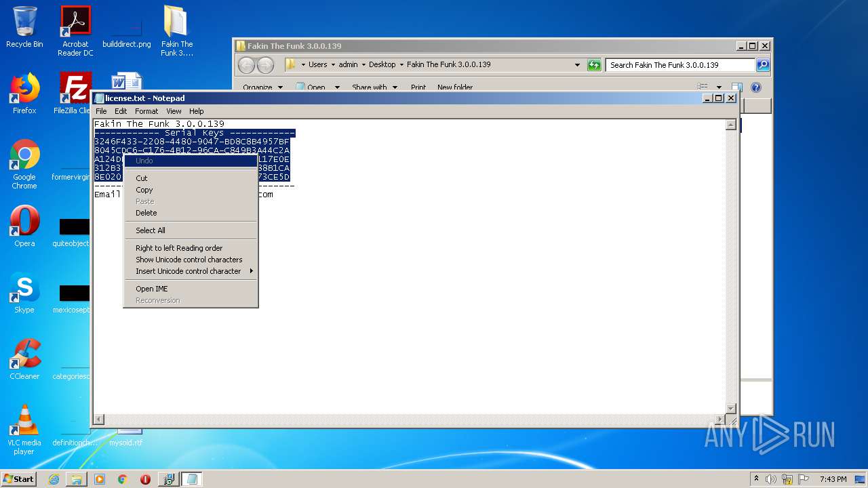868x488 pixels.
Task: Click 'Fakin The Funk 3.0.0.139' text line in Notepad
Action: (159, 124)
